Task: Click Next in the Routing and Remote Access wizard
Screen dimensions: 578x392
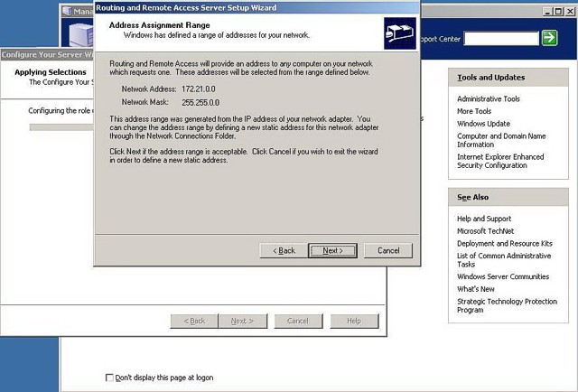Action: 332,250
